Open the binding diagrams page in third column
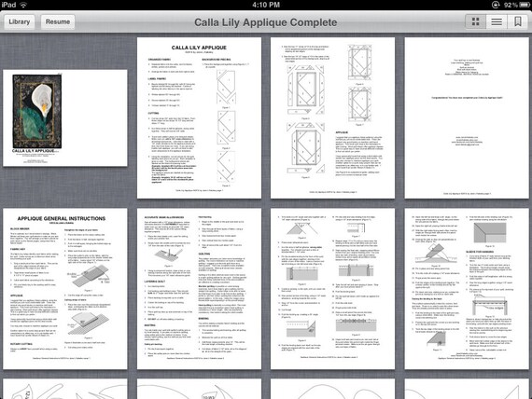The height and width of the screenshot is (399, 532). 332,289
